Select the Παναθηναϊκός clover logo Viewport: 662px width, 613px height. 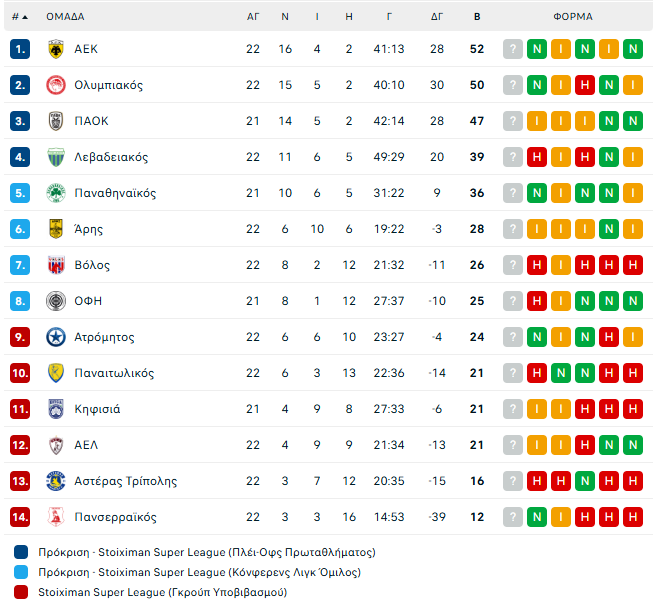[55, 193]
